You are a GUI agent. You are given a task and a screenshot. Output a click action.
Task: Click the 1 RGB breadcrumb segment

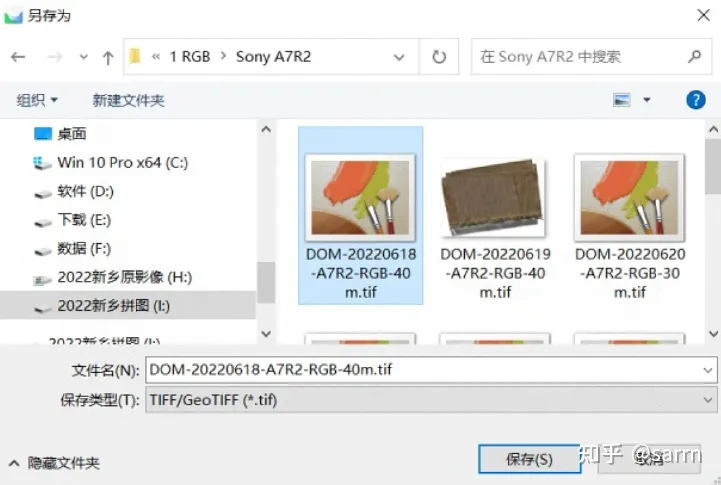[x=190, y=57]
